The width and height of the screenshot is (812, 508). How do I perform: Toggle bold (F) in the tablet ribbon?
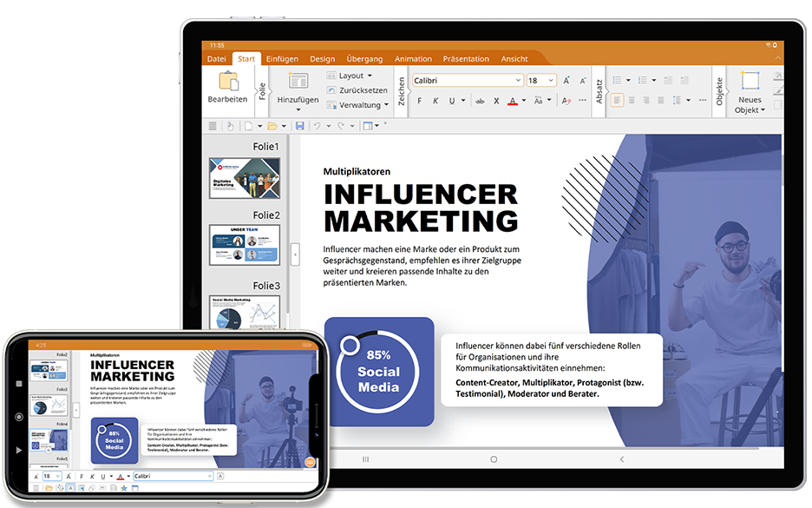(x=420, y=101)
